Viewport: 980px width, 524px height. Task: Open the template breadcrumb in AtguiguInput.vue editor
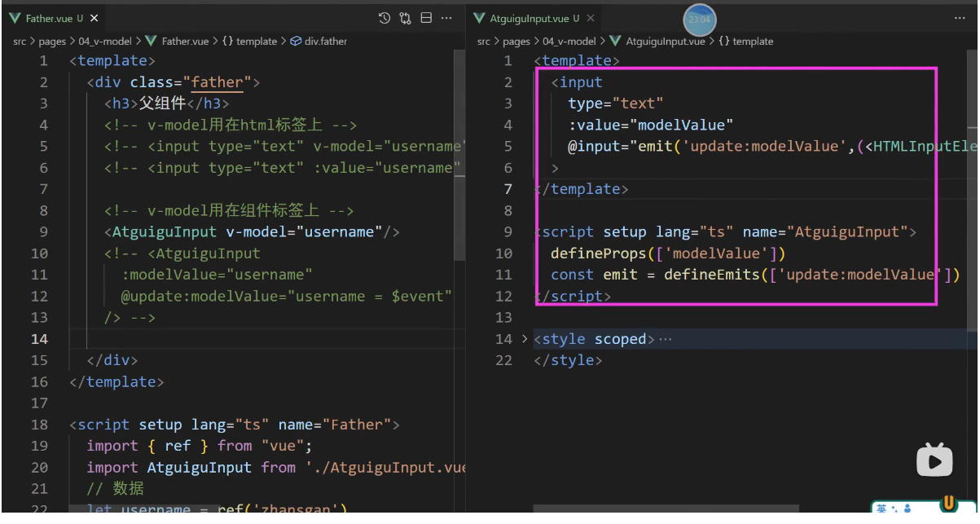pos(745,41)
